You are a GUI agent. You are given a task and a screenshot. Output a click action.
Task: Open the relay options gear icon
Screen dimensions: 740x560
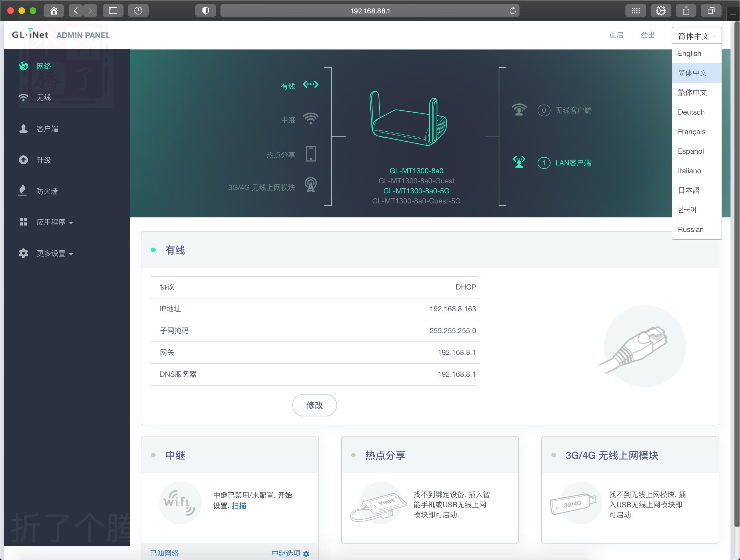pyautogui.click(x=306, y=554)
